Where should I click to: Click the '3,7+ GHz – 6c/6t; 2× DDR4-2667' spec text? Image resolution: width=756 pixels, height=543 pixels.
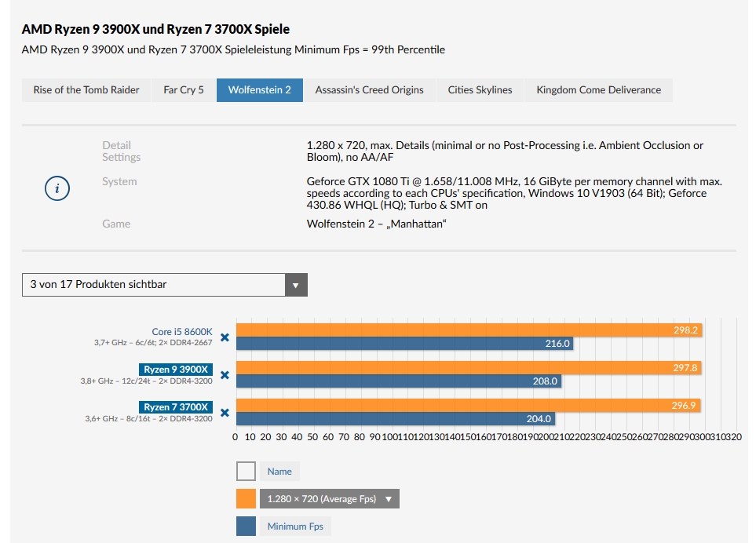(x=153, y=343)
